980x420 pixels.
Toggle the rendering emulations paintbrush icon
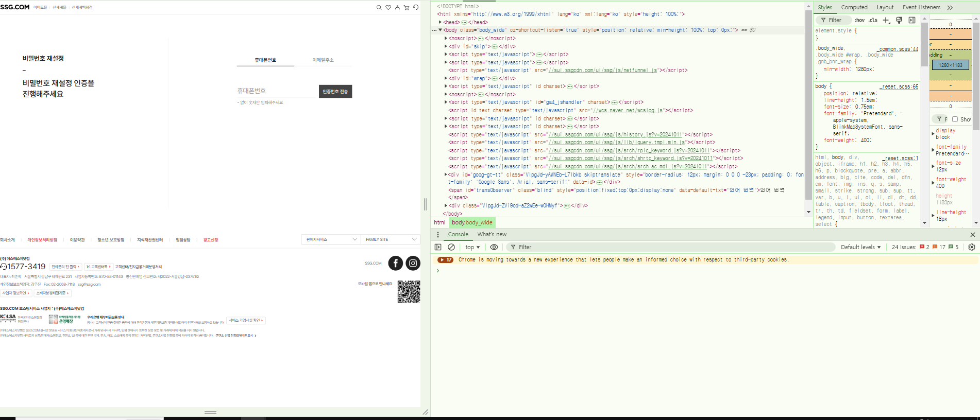tap(899, 20)
